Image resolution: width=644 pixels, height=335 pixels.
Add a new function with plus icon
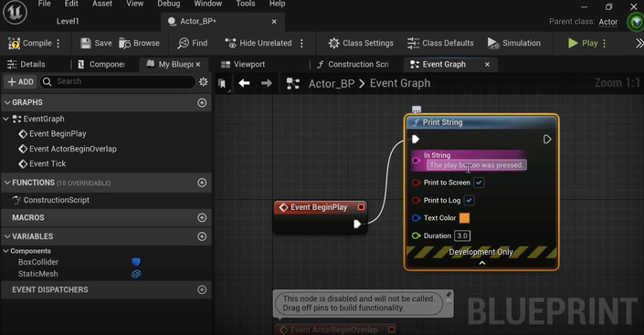[202, 183]
